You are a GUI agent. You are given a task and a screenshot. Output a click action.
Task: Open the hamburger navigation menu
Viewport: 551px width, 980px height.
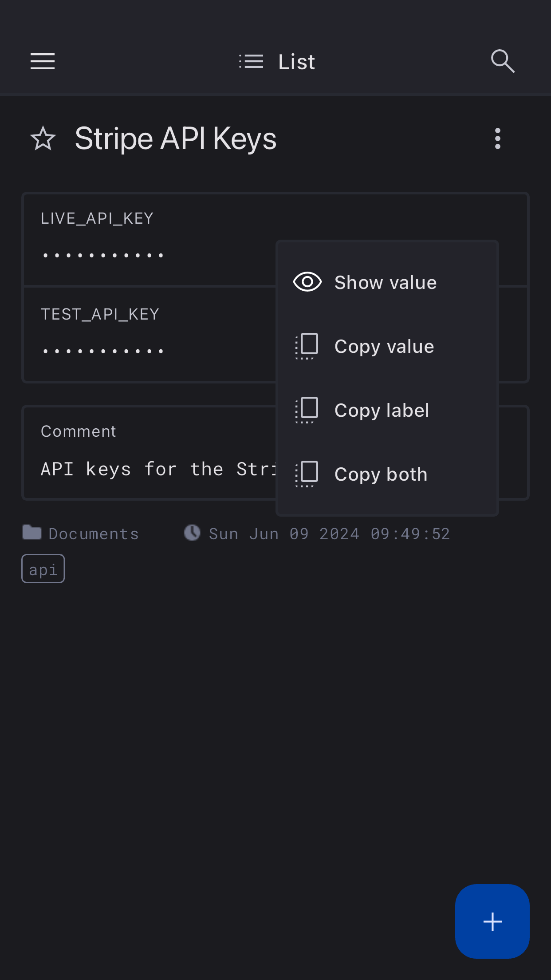pos(43,61)
